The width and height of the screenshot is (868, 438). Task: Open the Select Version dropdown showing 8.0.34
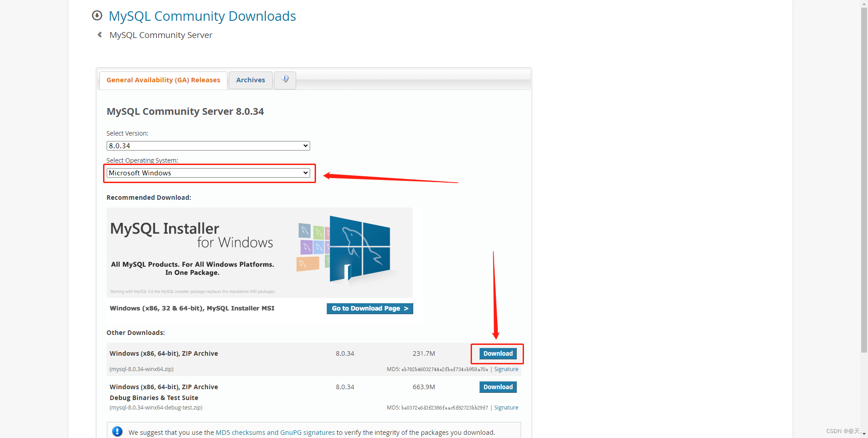[208, 146]
